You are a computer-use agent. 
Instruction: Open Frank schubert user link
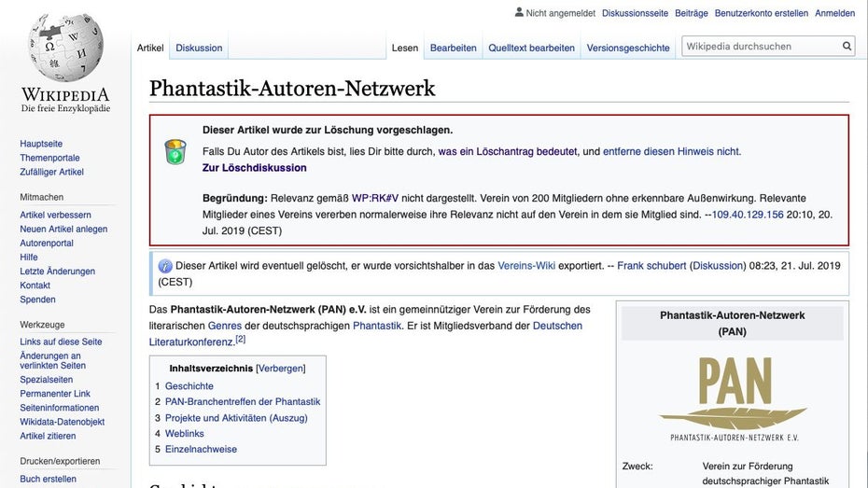pos(651,266)
